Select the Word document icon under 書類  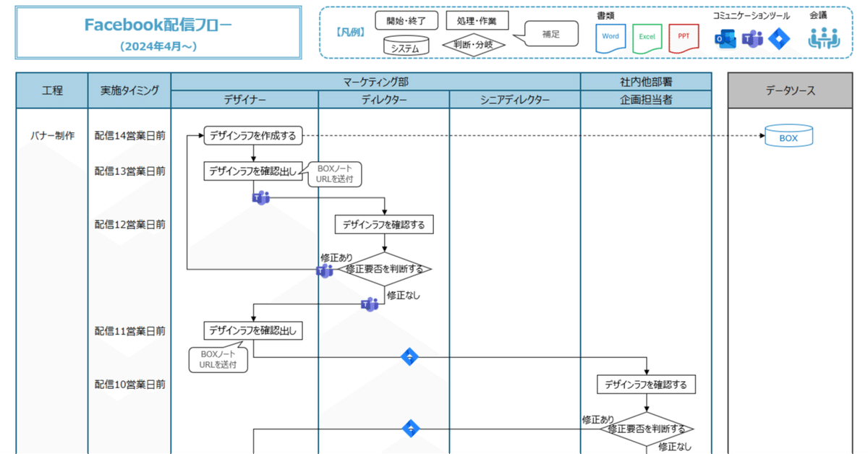[x=610, y=38]
